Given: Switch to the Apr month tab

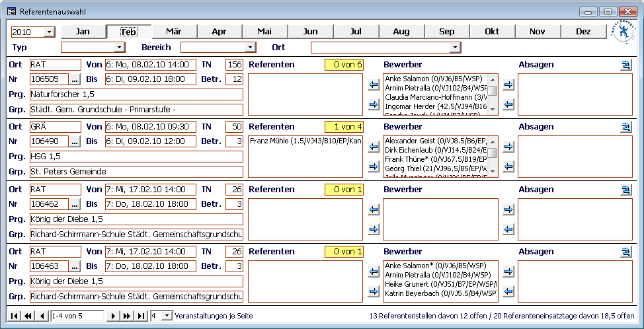Looking at the screenshot, I should tap(220, 32).
